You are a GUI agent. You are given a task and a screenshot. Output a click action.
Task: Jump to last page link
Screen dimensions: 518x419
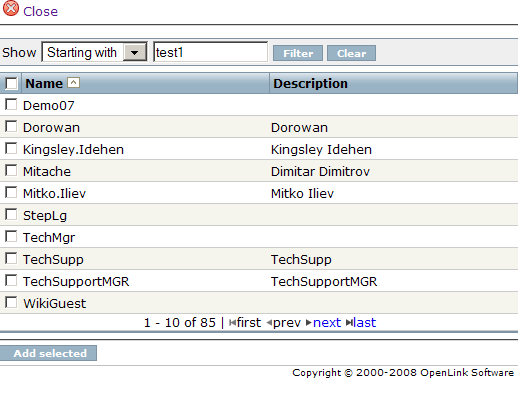[364, 323]
